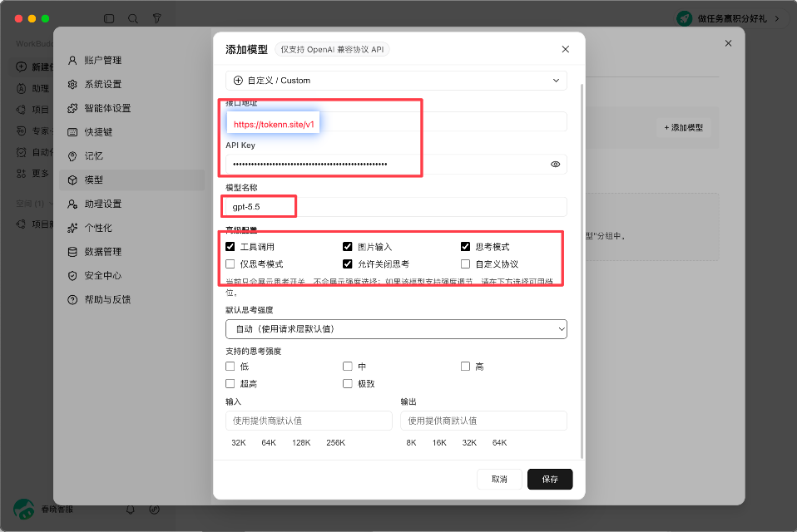Click the 数据管理 database icon
The image size is (797, 532).
72,251
